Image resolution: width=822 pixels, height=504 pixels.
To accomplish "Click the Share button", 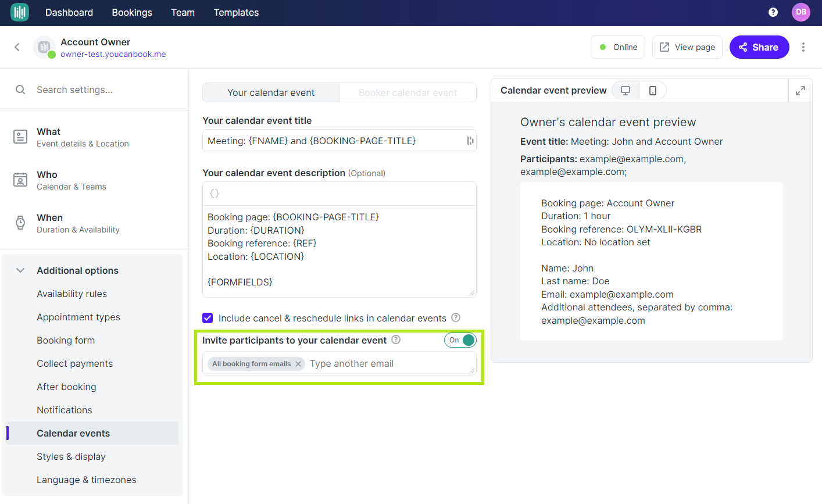I will pyautogui.click(x=759, y=47).
